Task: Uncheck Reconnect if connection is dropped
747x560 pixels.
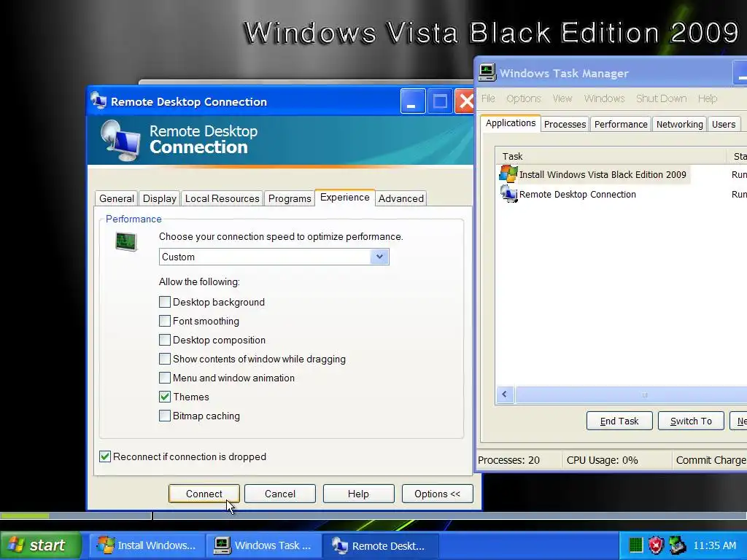Action: (105, 456)
